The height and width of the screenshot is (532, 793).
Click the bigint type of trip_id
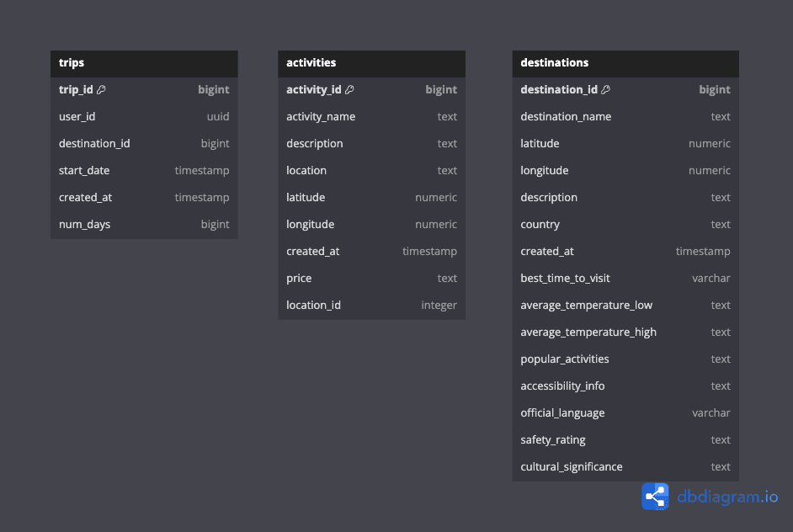coord(214,89)
